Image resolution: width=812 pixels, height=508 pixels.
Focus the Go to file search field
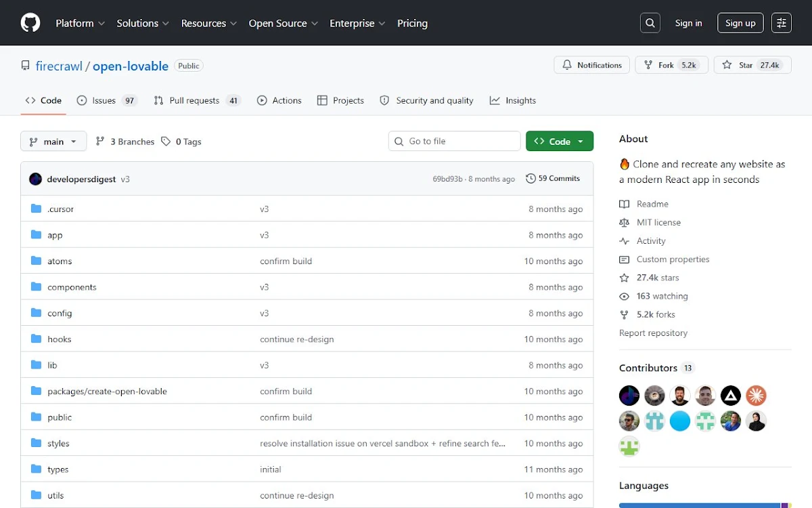coord(455,141)
